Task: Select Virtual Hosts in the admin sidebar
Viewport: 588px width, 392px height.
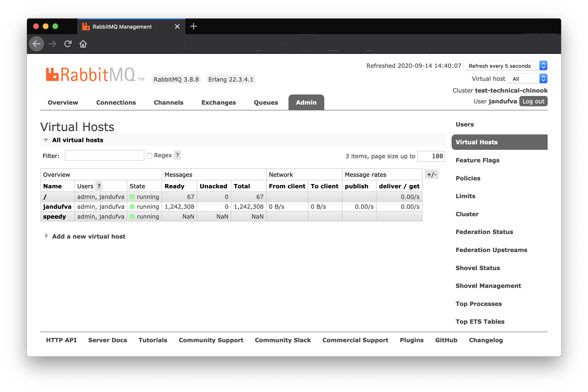Action: [499, 142]
